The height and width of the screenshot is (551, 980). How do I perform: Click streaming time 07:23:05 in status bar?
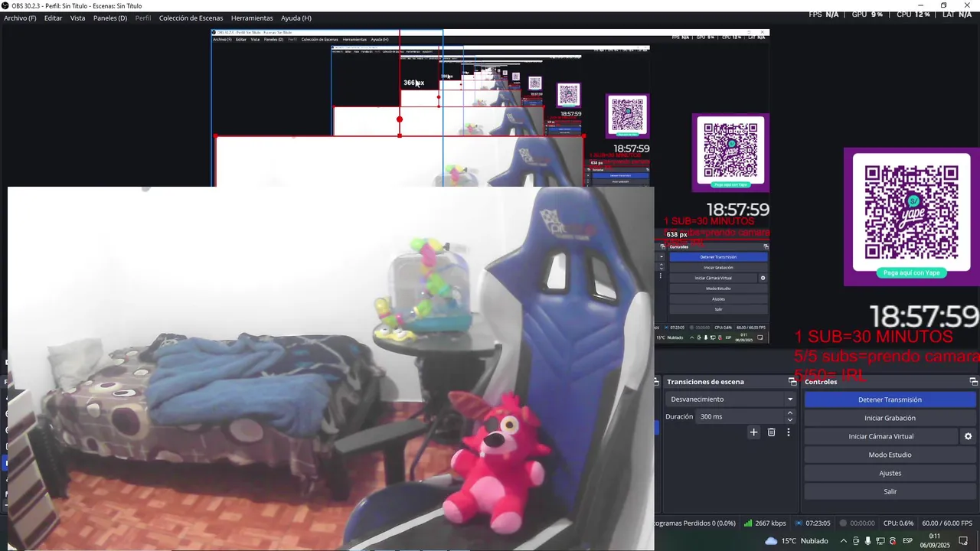click(x=818, y=523)
